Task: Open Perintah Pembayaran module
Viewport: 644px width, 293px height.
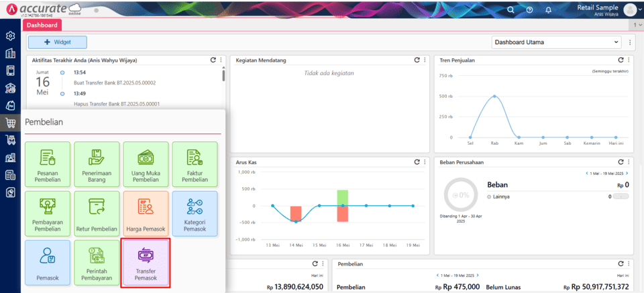Action: click(97, 262)
